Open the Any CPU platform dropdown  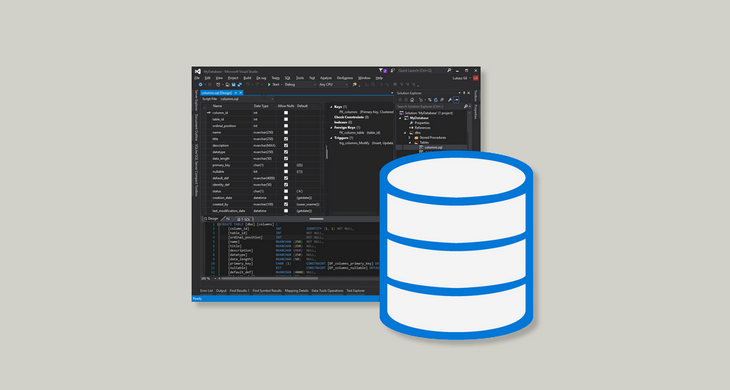(x=333, y=85)
